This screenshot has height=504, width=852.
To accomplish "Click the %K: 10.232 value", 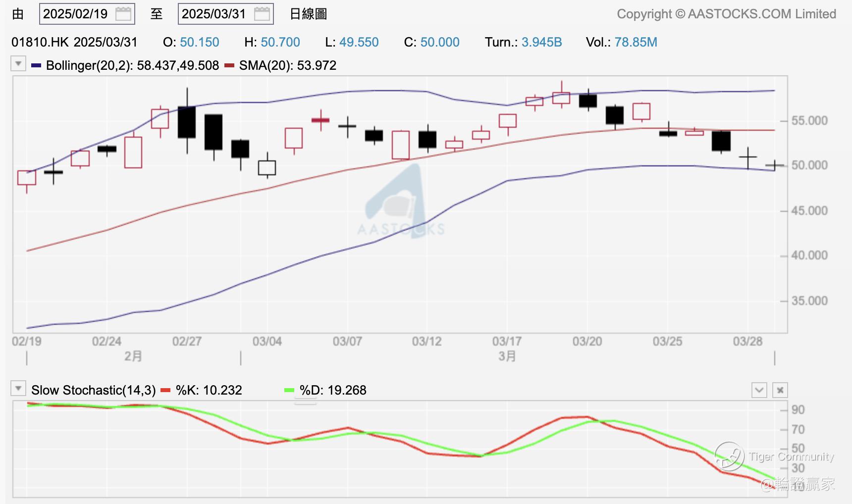I will [209, 391].
